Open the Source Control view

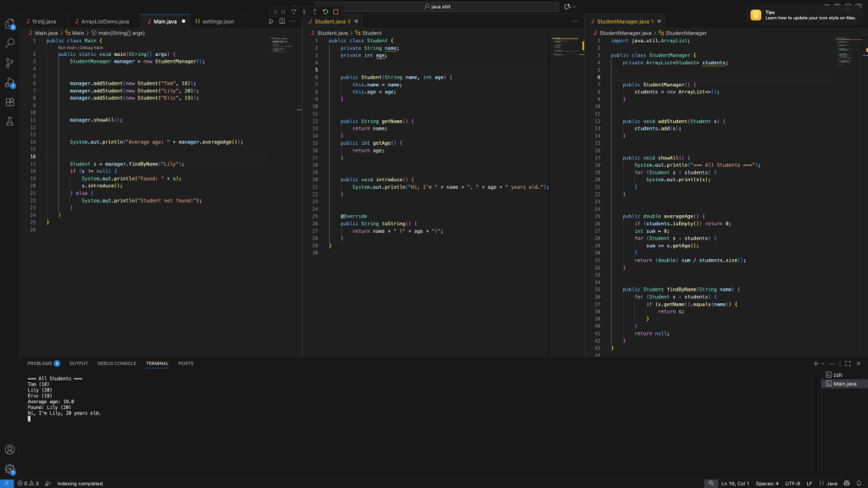tap(10, 63)
